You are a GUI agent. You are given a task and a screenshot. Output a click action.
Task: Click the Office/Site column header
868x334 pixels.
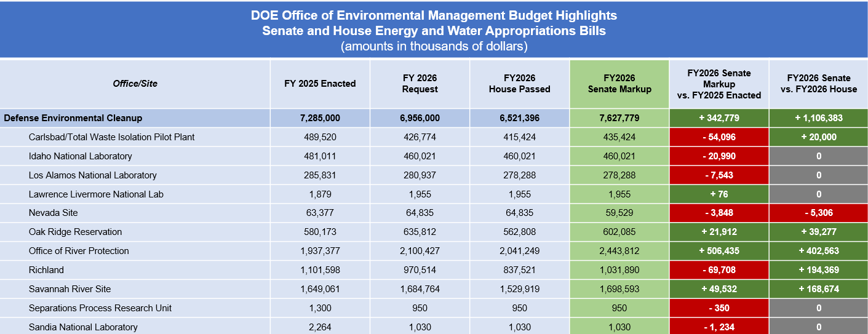[135, 84]
